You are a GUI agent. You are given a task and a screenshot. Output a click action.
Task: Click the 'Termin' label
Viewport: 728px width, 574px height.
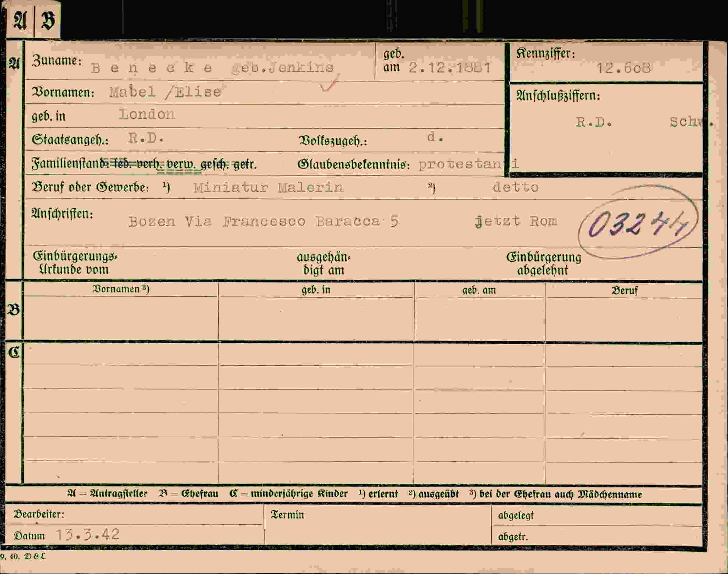pyautogui.click(x=287, y=515)
